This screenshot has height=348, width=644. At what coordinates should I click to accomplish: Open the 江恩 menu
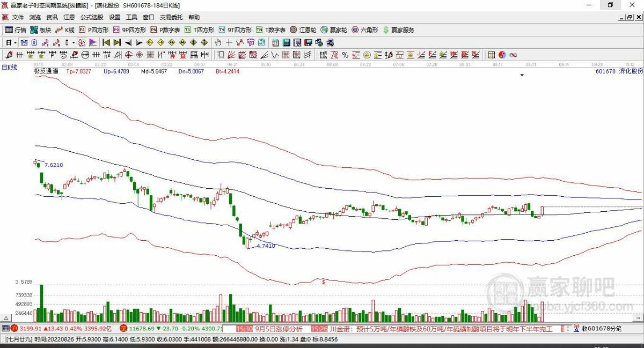(x=69, y=17)
